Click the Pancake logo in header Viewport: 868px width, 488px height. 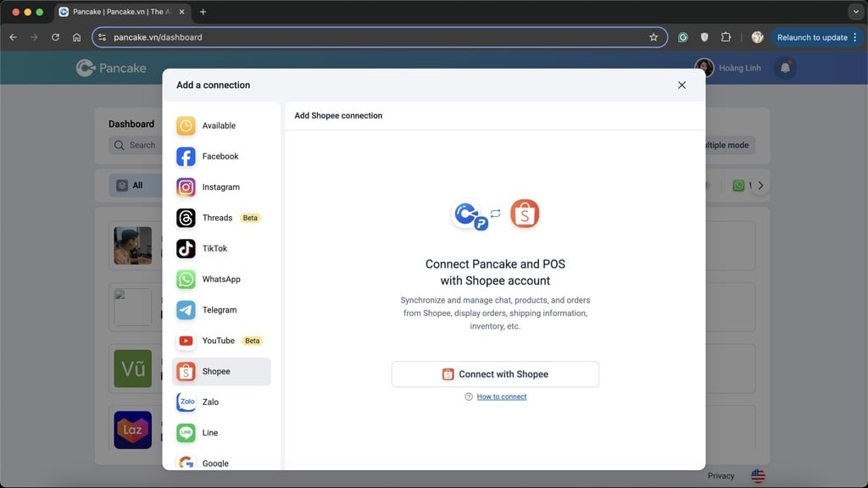(x=111, y=68)
